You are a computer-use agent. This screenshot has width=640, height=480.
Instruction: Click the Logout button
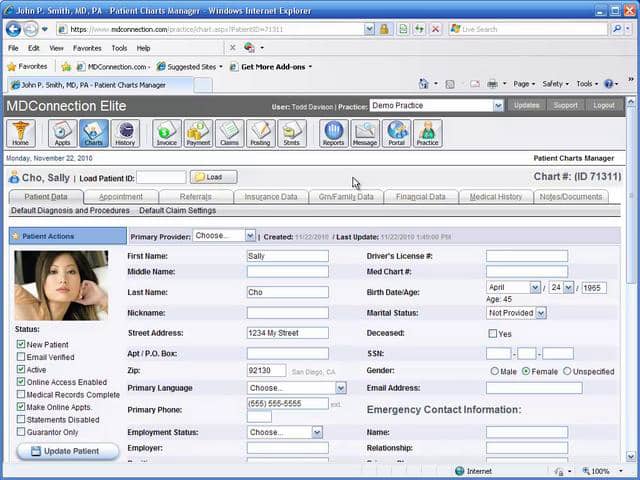604,105
